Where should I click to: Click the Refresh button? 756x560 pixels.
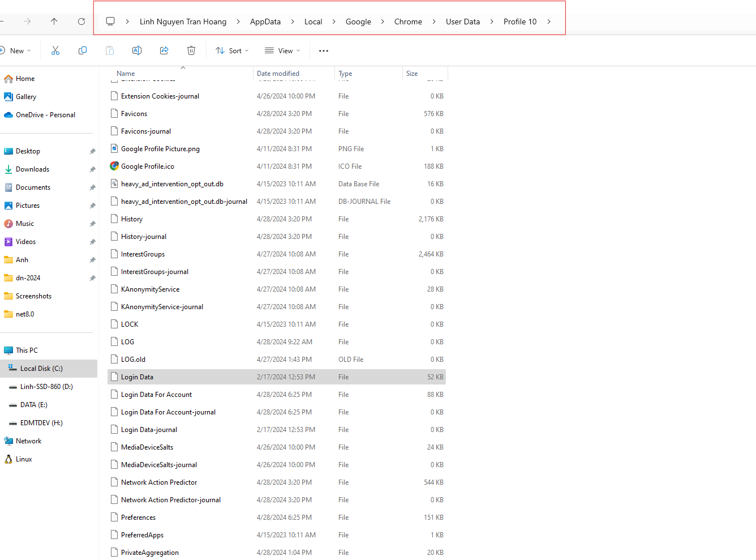click(x=81, y=22)
